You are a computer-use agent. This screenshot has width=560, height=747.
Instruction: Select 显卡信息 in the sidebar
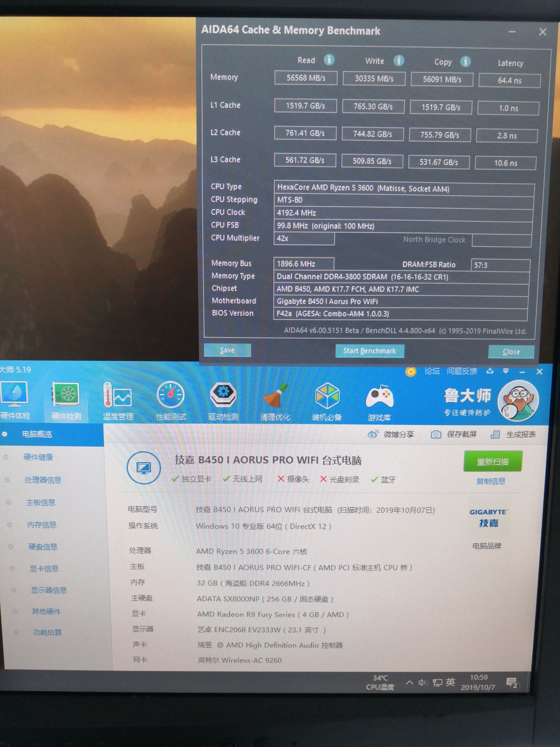(x=44, y=569)
